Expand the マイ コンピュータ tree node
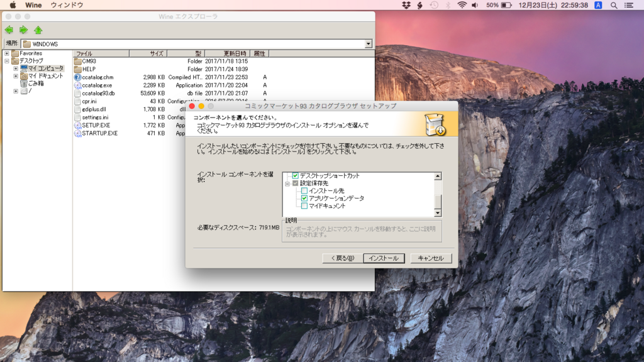This screenshot has width=644, height=362. (16, 68)
